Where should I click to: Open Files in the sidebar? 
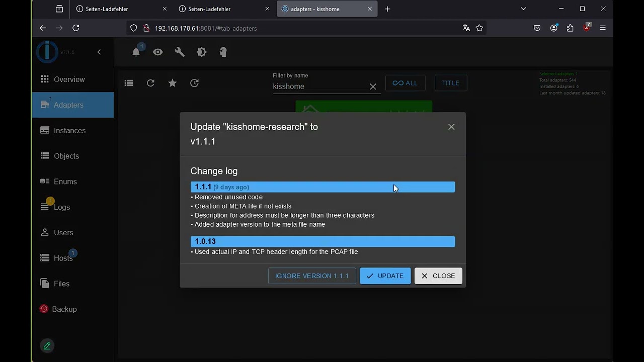point(73,284)
